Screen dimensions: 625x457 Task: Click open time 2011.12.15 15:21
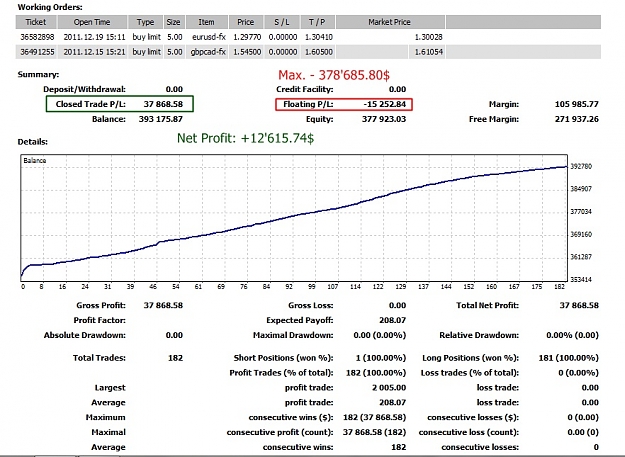point(94,52)
